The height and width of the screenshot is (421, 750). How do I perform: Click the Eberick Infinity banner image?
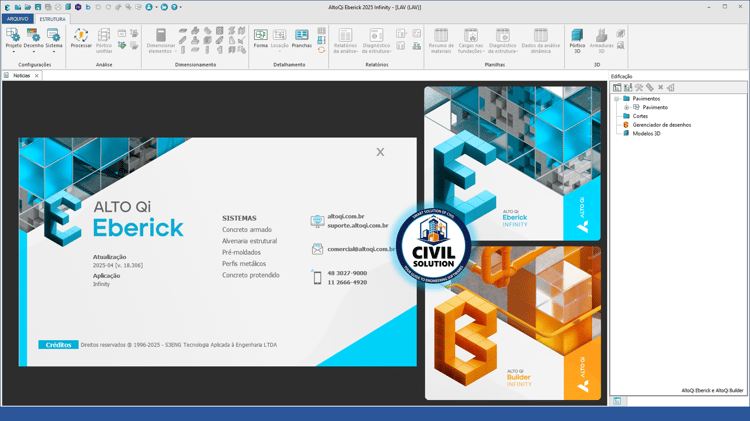coord(512,164)
